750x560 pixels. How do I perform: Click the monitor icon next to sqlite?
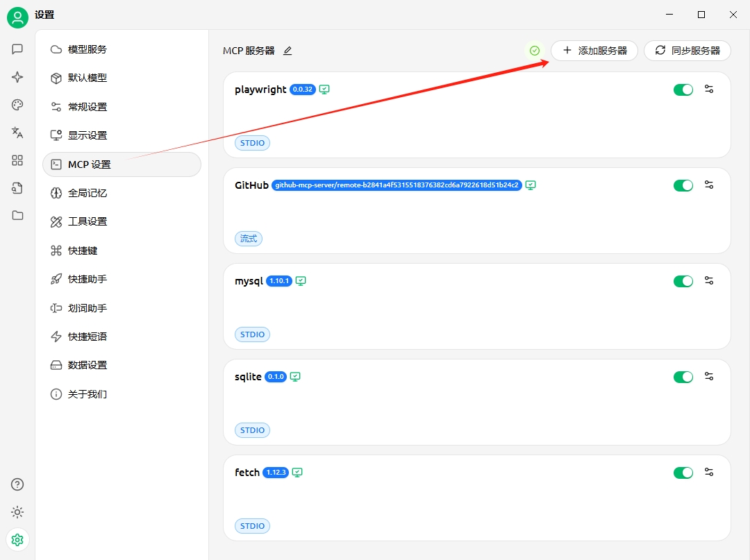(x=295, y=377)
